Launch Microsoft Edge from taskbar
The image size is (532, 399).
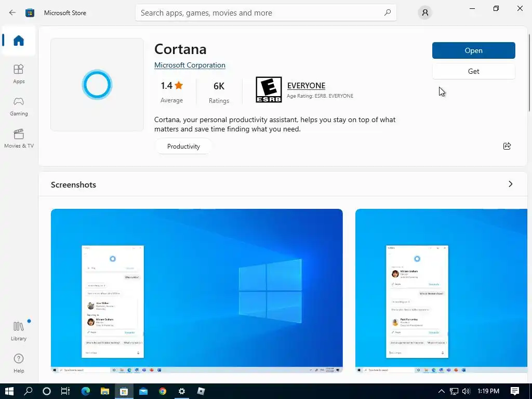click(86, 391)
